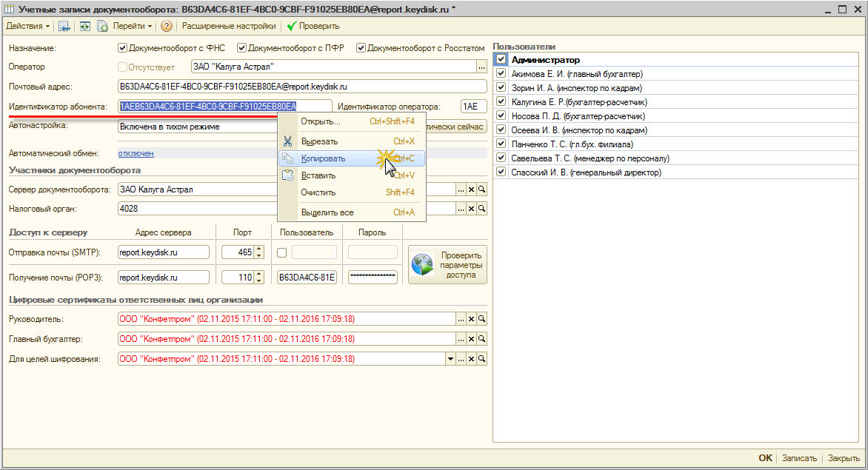Viewport: 868px width, 470px height.
Task: Click the Записать button
Action: coord(799,458)
